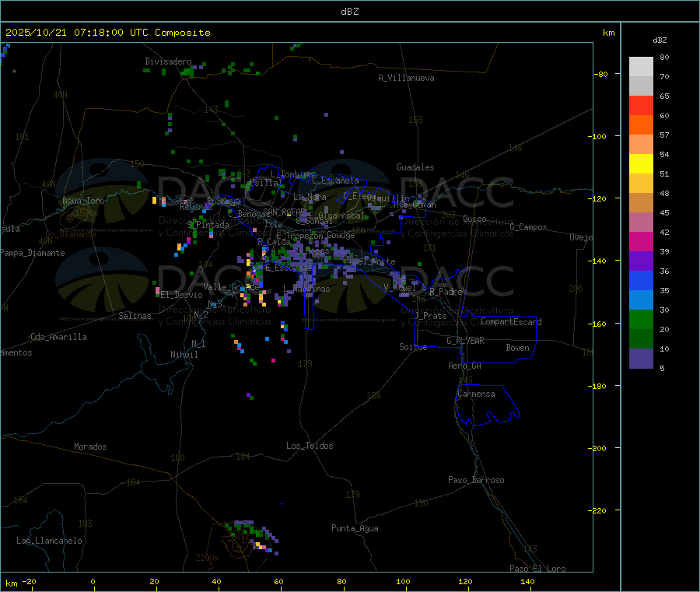Viewport: 700px width, 592px height.
Task: Click the Salinas location label
Action: 135,316
